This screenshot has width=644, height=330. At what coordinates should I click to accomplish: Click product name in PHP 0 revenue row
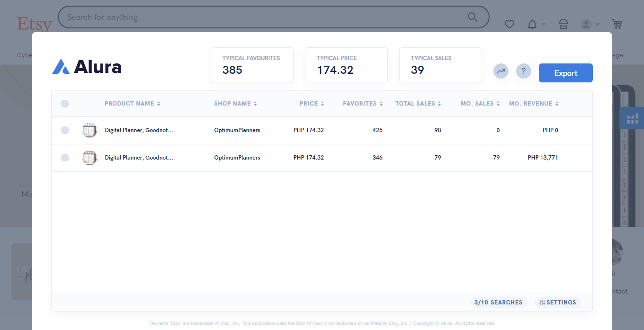pos(139,130)
